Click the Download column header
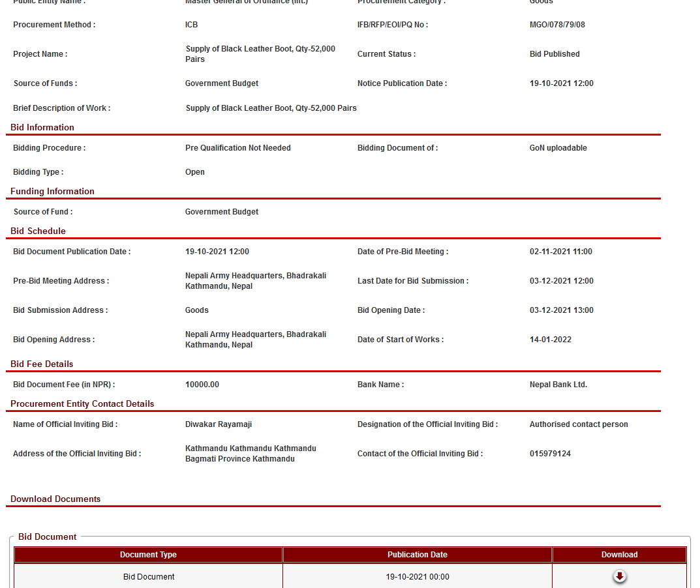Viewport: 700px width, 588px height. [x=619, y=555]
